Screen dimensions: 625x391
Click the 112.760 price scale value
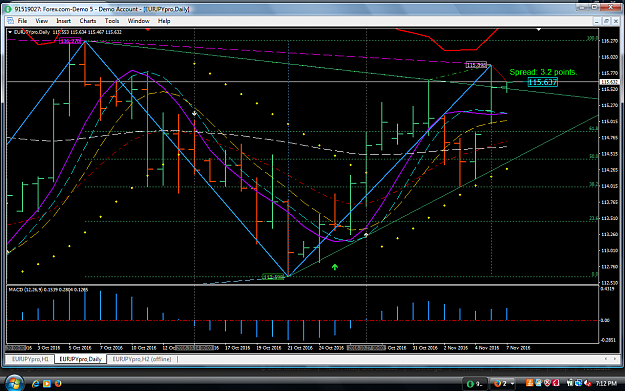[x=609, y=267]
